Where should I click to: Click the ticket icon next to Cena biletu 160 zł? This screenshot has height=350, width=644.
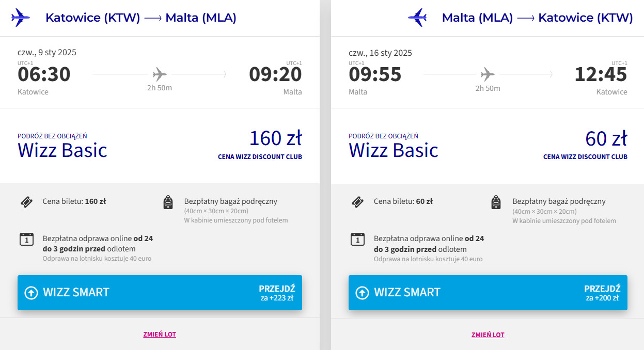coord(26,202)
